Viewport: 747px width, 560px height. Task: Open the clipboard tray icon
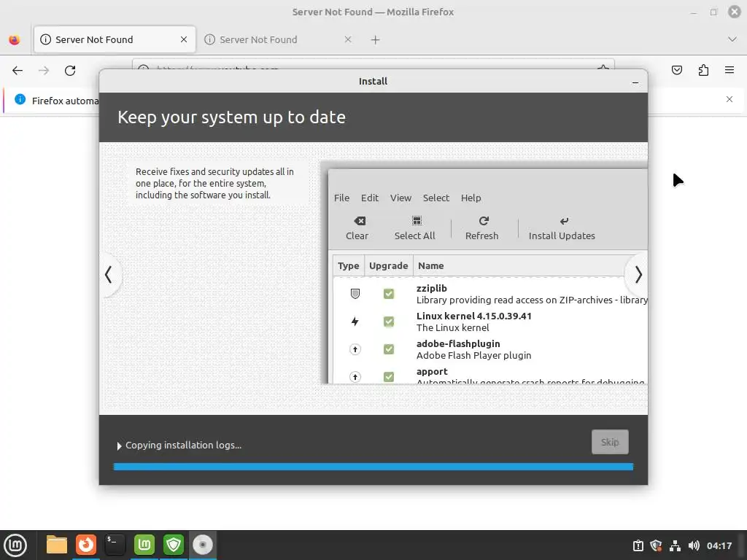click(x=638, y=545)
